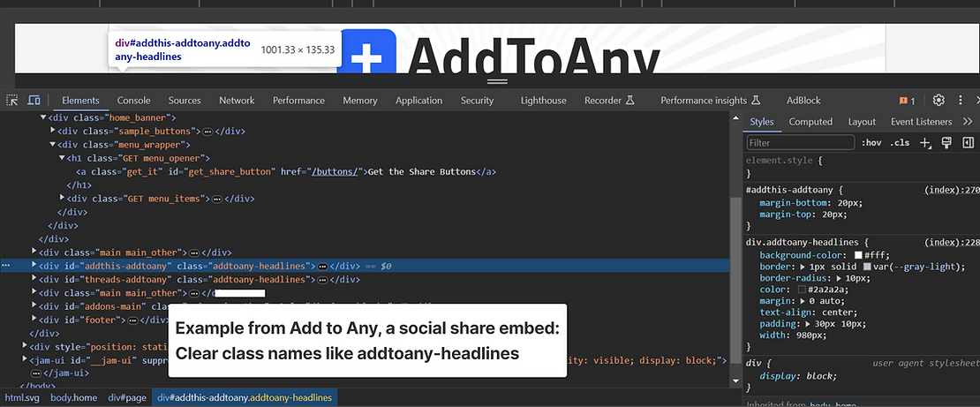Image resolution: width=980 pixels, height=407 pixels.
Task: Show more Styles pane tabs chevron
Action: click(968, 121)
